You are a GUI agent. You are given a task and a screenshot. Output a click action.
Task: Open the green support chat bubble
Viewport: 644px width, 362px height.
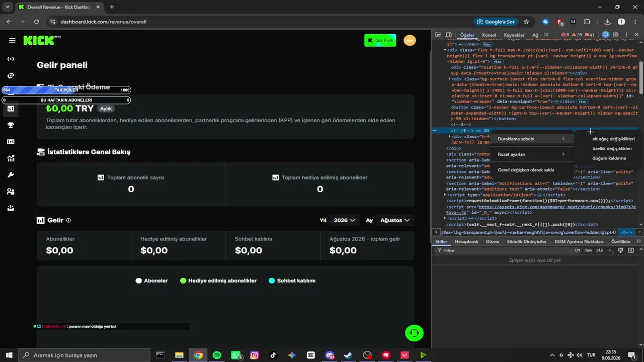pos(414,333)
